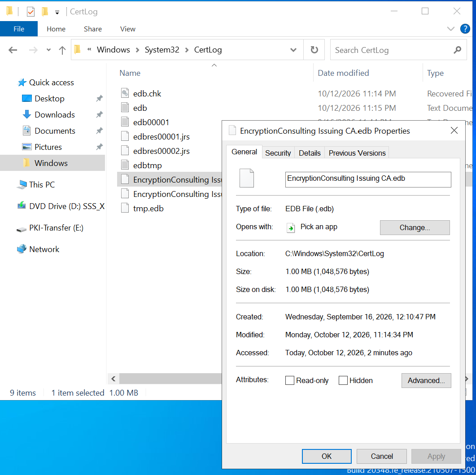
Task: Click pin icon next to Pictures
Action: [x=99, y=147]
